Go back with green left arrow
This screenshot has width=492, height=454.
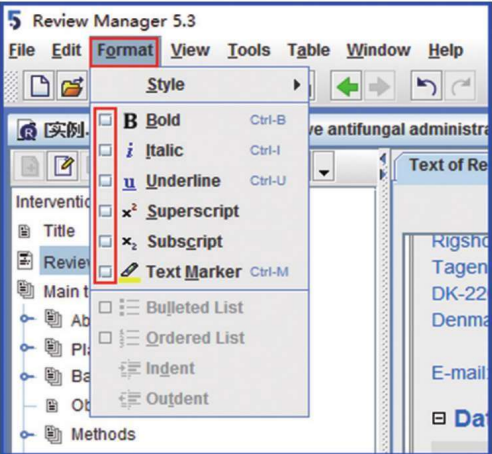[x=346, y=86]
